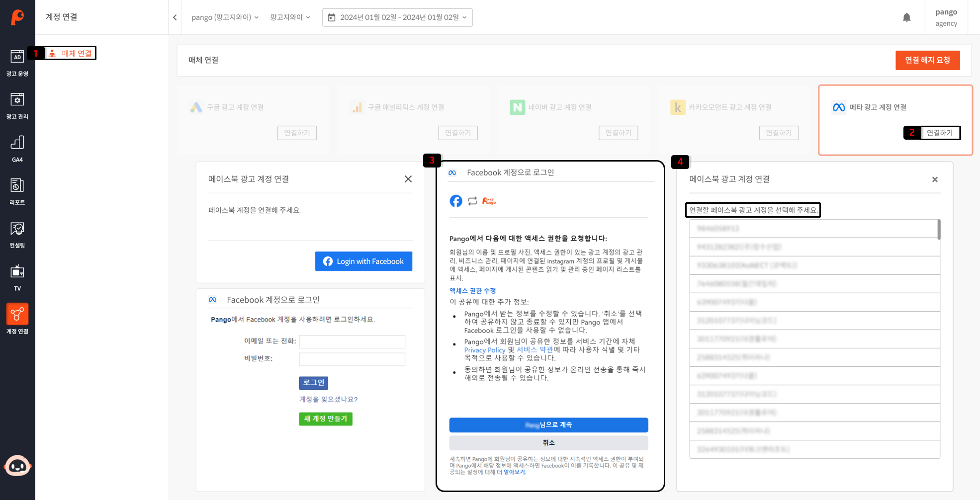
Task: Focus the 비밀번호 field
Action: click(x=352, y=359)
